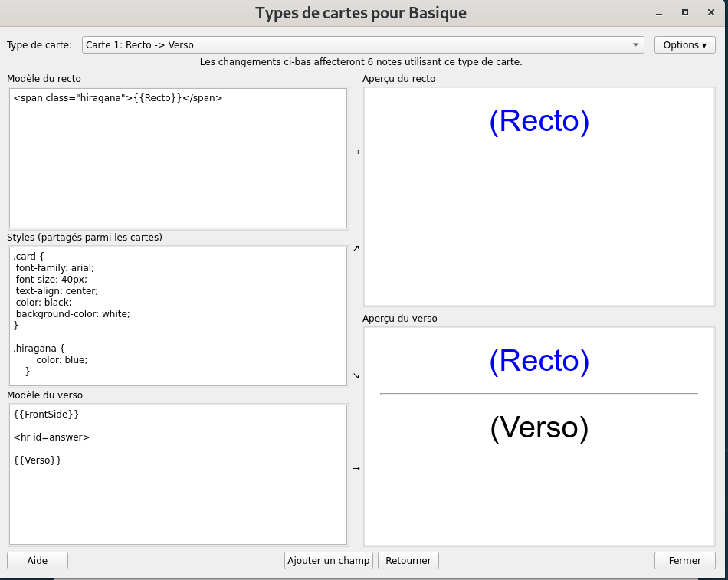Click the right arrow beside the recto template
The image size is (728, 580).
point(356,152)
